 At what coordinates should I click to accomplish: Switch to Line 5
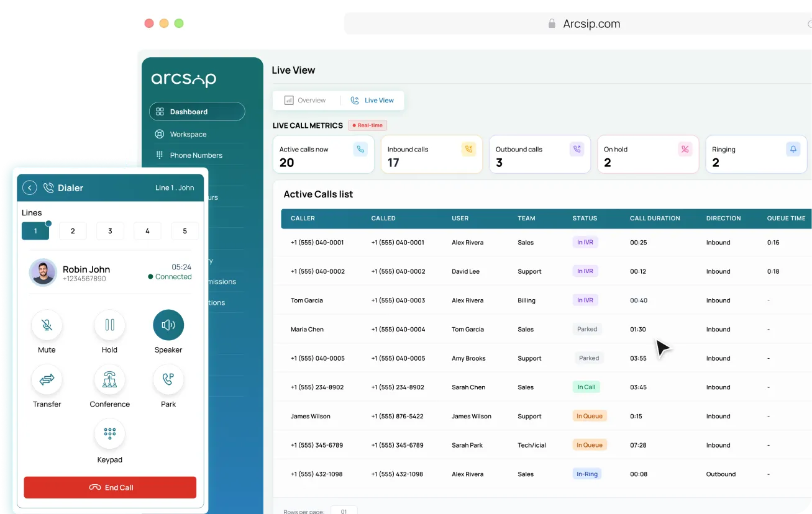[185, 231]
